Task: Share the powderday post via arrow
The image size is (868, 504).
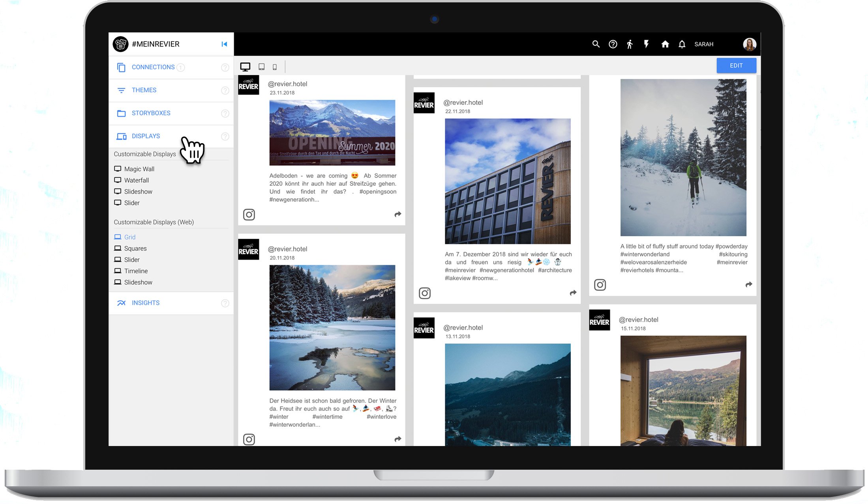Action: (x=748, y=284)
